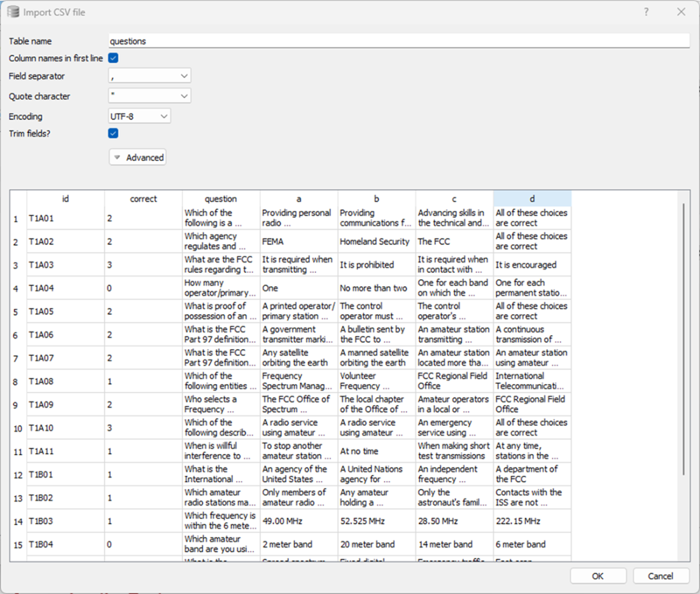Click the '14 meter band' cell
Screen dimensions: 700x594
[x=454, y=544]
